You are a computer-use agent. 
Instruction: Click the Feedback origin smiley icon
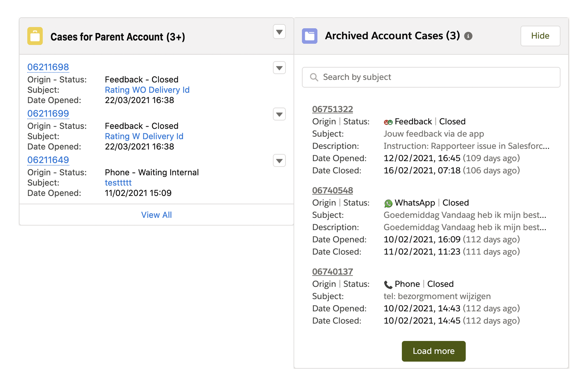coord(388,122)
